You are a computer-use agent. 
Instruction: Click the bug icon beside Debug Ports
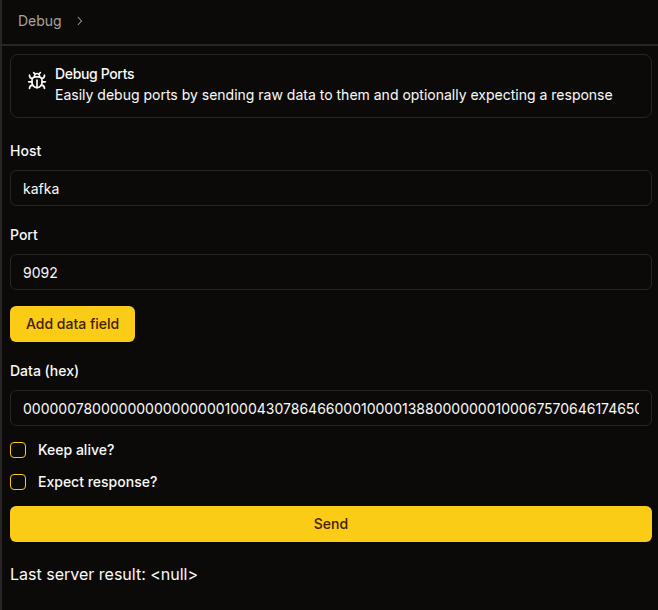point(36,84)
